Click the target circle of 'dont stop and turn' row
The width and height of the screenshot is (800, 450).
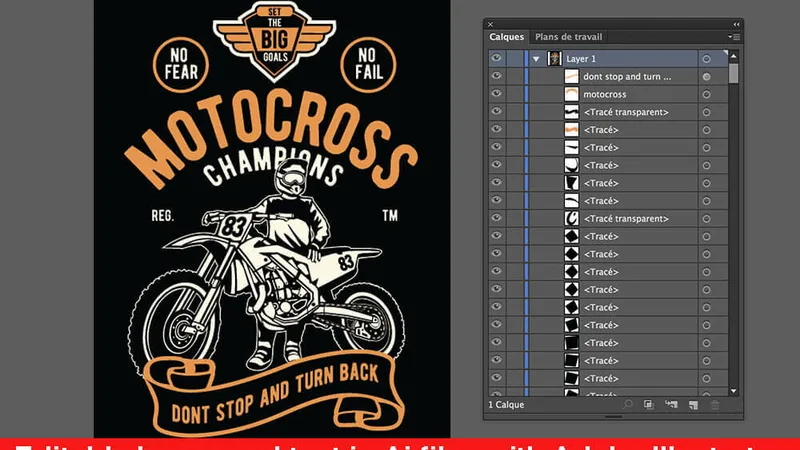706,77
